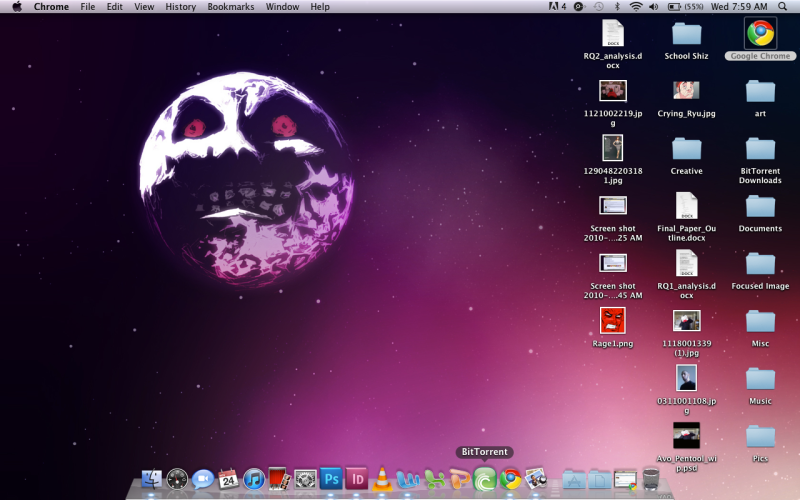Select 0311001108.jpg photo file
The width and height of the screenshot is (800, 500).
[686, 378]
